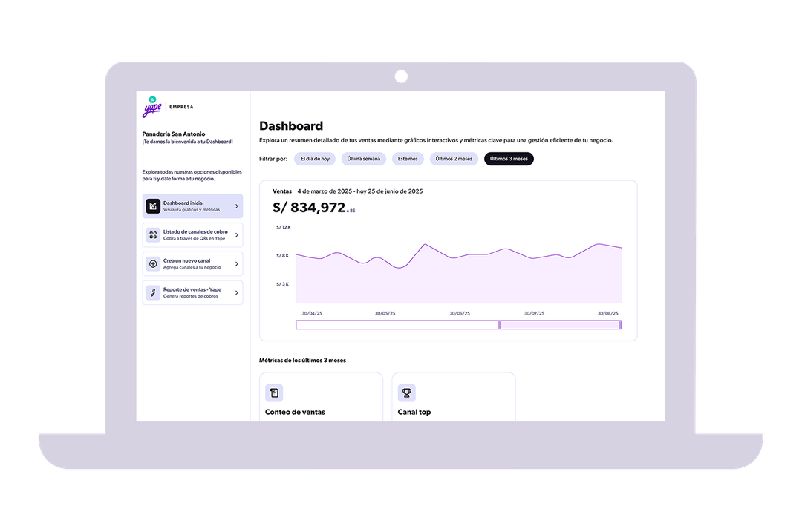Viewport: 802px width, 532px height.
Task: Click the S/ 3 K axis label
Action: (283, 284)
